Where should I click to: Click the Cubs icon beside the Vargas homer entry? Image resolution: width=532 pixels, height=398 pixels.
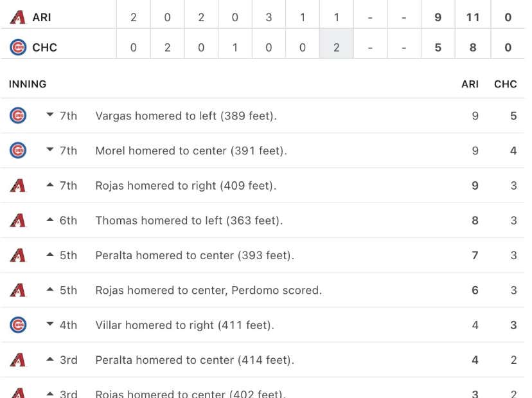tap(17, 116)
